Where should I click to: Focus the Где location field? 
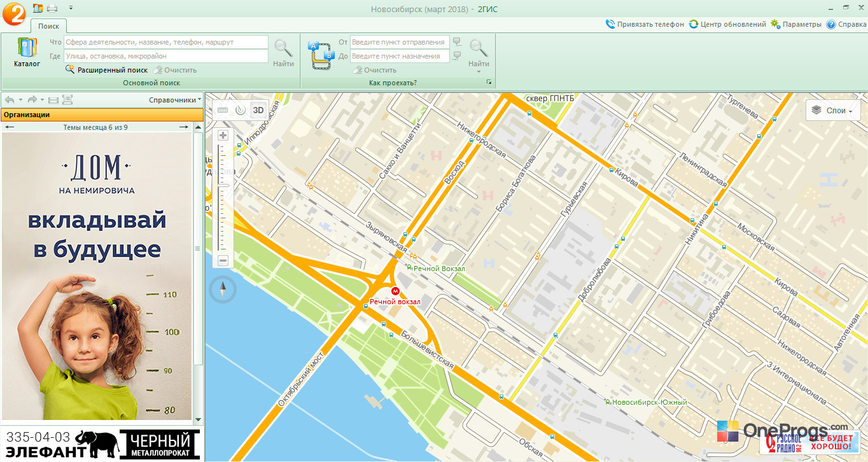(166, 56)
